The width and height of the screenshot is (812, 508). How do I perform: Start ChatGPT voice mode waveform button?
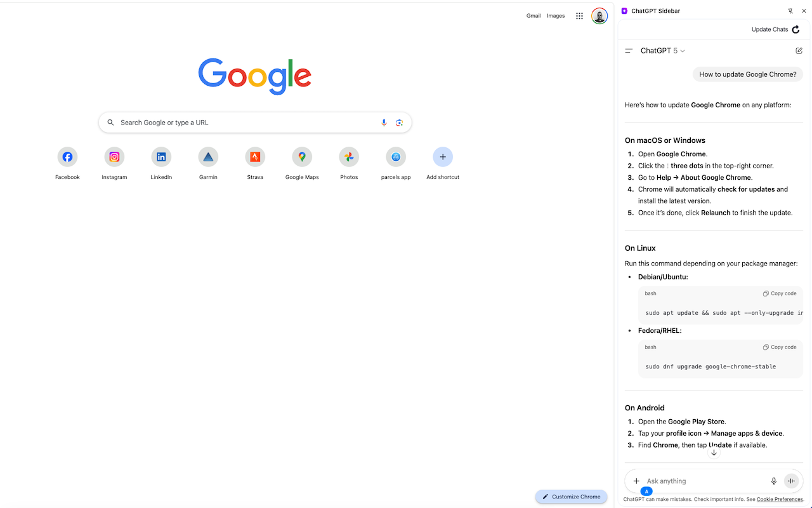(x=791, y=481)
